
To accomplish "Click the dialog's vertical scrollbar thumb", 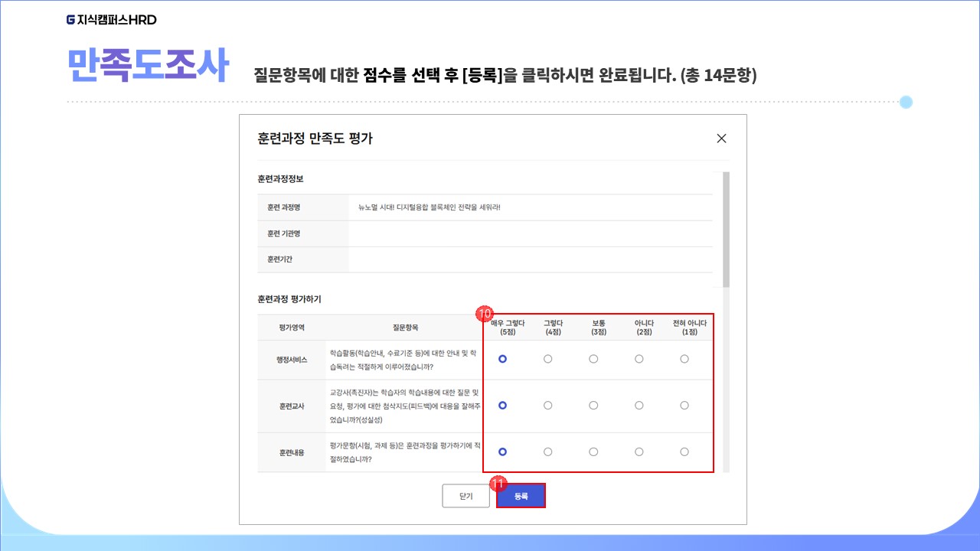I will tap(726, 230).
